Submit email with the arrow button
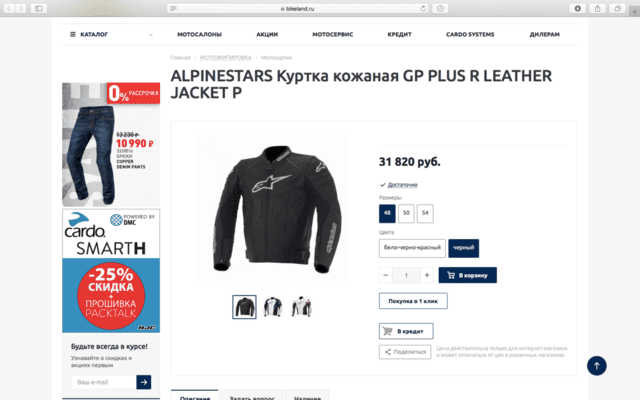Image resolution: width=640 pixels, height=400 pixels. (144, 382)
